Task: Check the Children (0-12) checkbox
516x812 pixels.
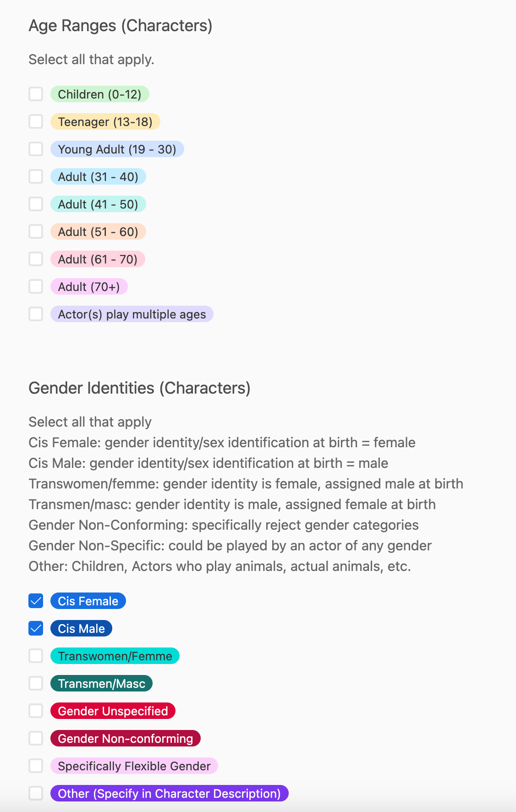Action: tap(36, 94)
